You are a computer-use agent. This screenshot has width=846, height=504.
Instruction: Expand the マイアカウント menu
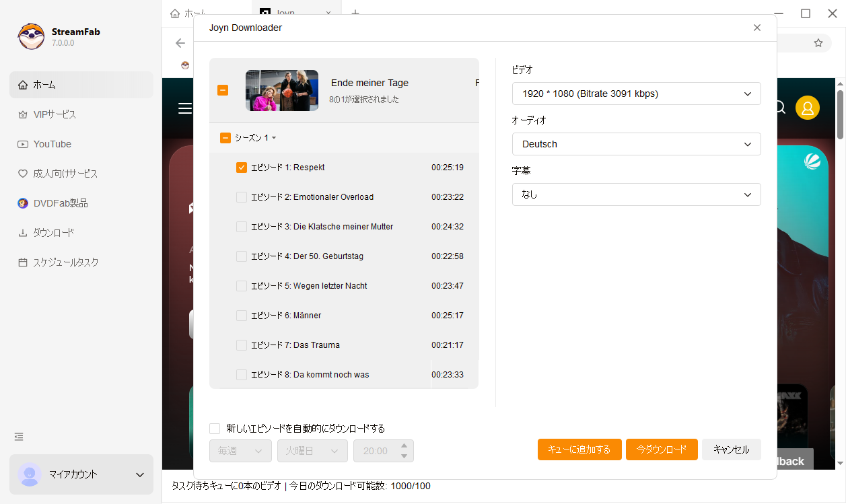click(81, 474)
